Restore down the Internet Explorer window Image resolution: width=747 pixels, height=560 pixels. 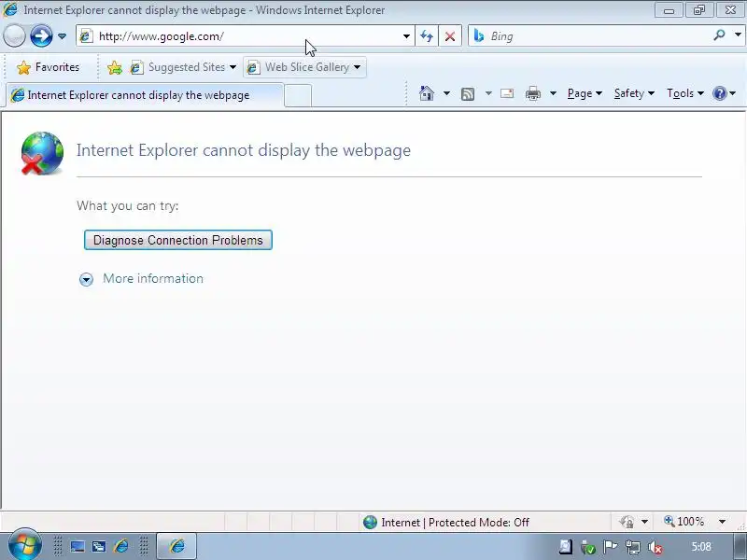(698, 9)
